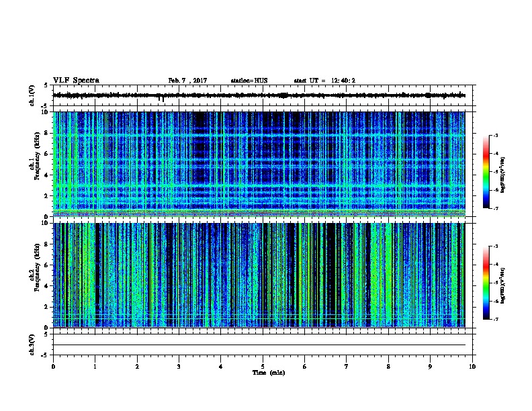Click inside the ch.1 spectrogram panel
This screenshot has width=532, height=411.
click(259, 164)
